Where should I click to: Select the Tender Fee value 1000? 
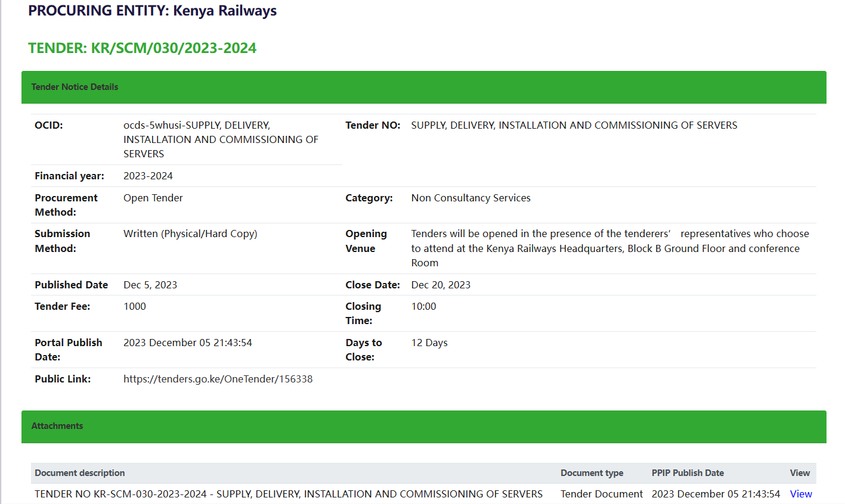point(135,306)
